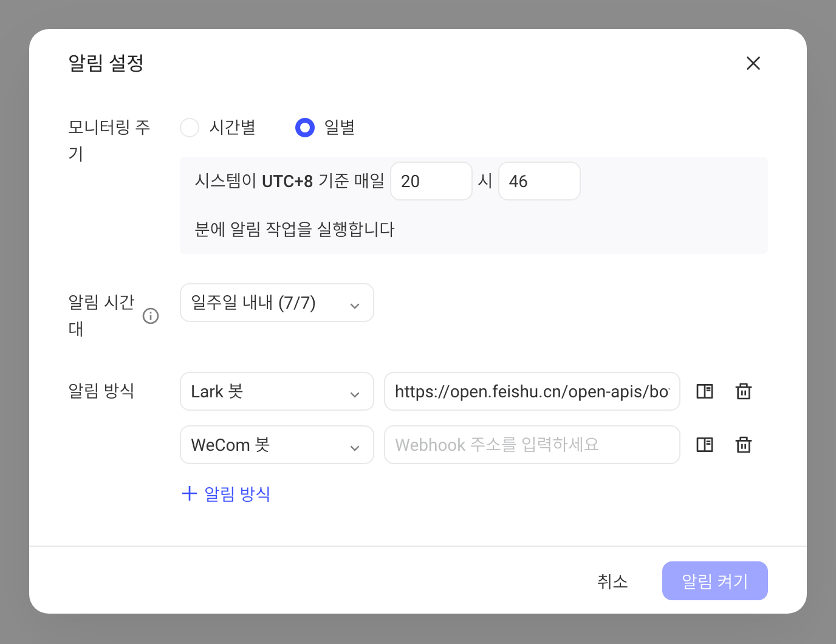Open the guide icon for Lark 봇 row
Screen dimensions: 836x644
pyautogui.click(x=705, y=391)
